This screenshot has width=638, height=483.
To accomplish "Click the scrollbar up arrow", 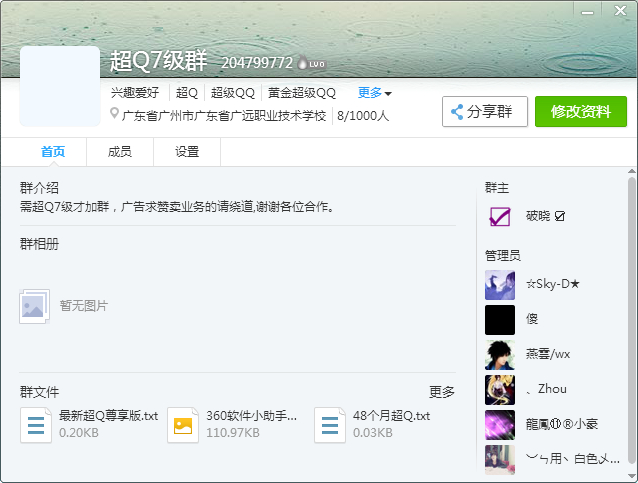I will click(x=631, y=171).
